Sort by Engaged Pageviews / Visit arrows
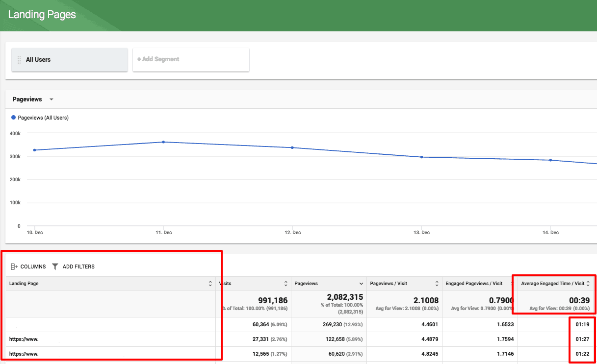The height and width of the screenshot is (364, 597). point(513,284)
